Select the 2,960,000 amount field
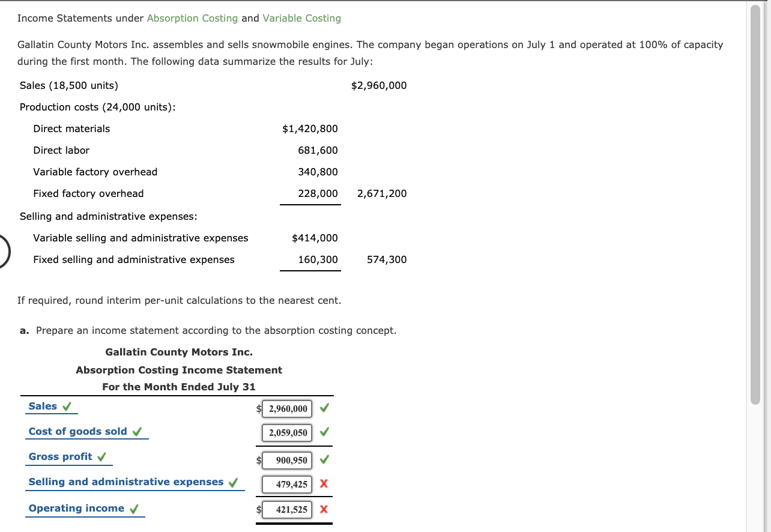The height and width of the screenshot is (532, 771). 286,408
